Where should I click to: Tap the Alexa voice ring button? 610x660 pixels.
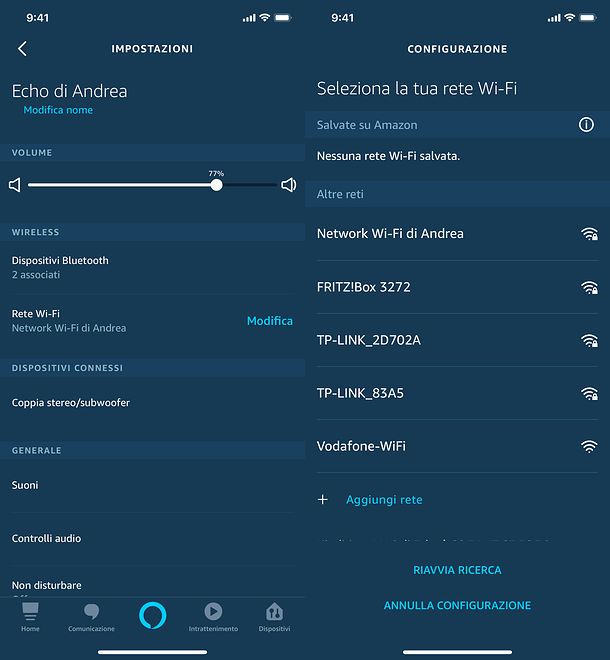click(x=152, y=615)
